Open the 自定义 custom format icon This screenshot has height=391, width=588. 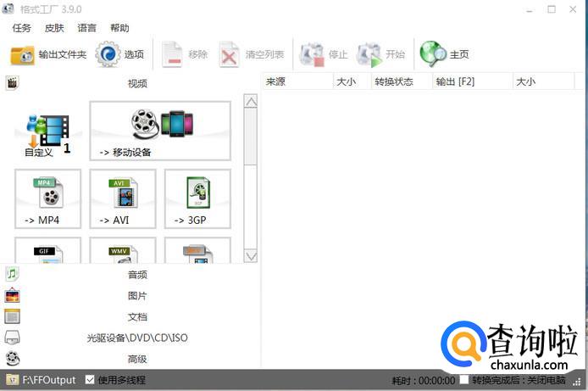tap(46, 132)
